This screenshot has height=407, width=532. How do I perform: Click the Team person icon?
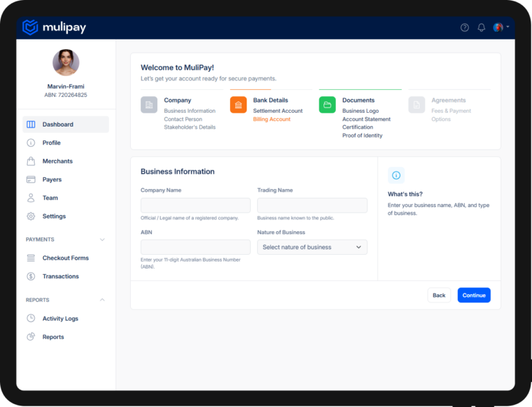pos(31,198)
